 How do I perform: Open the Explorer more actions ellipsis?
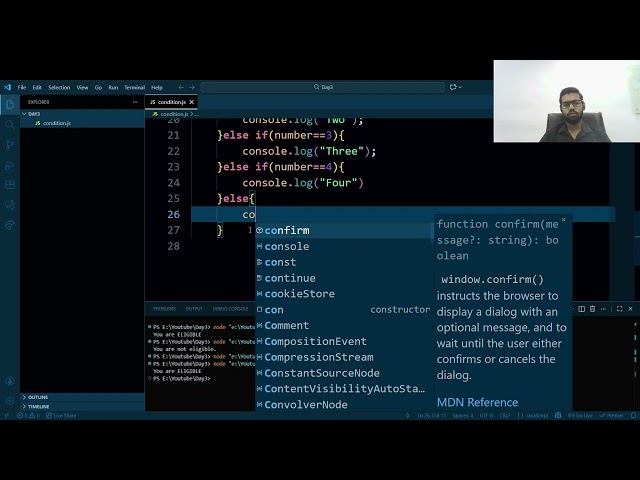pyautogui.click(x=135, y=102)
